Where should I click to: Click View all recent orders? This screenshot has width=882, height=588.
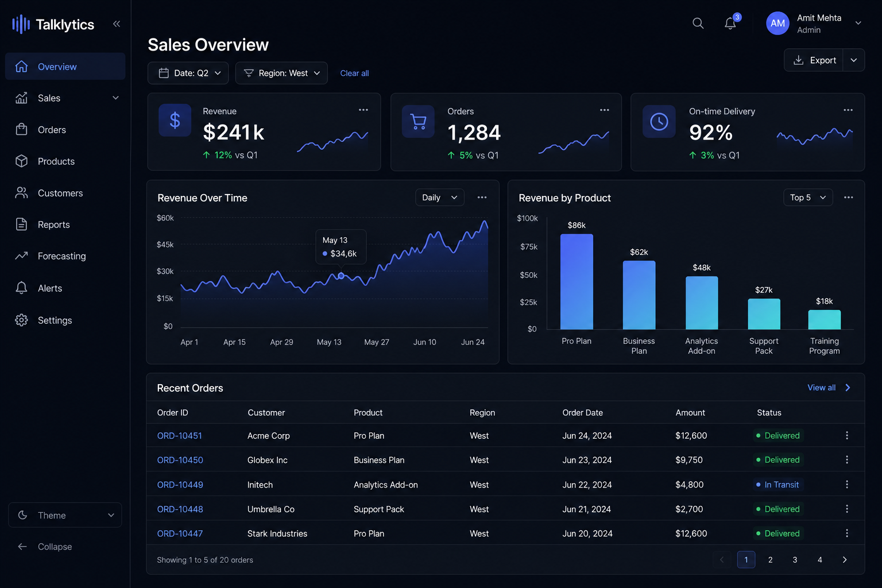point(822,388)
